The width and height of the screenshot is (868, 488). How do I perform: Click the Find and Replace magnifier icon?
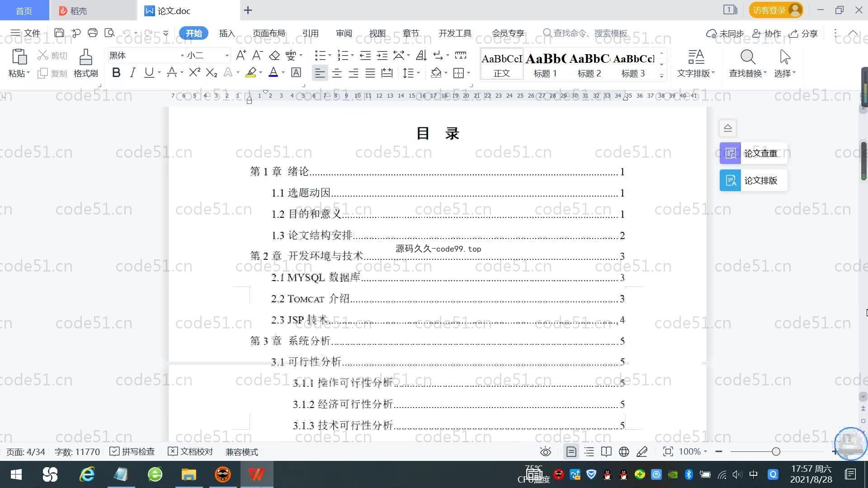tap(748, 57)
